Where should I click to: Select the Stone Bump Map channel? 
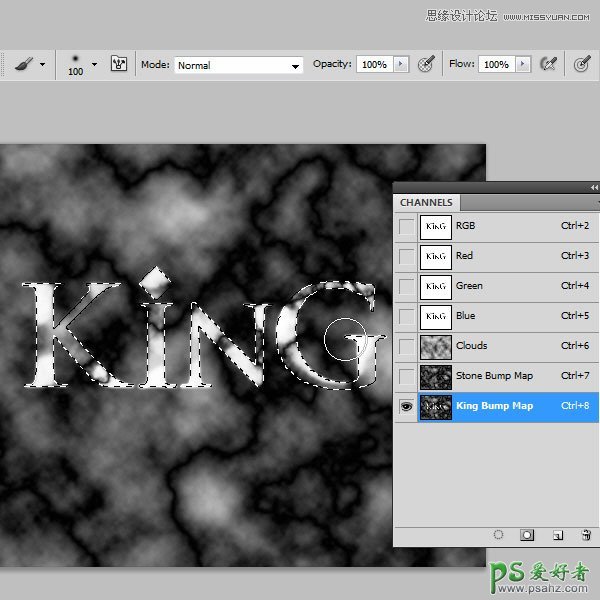coord(494,376)
